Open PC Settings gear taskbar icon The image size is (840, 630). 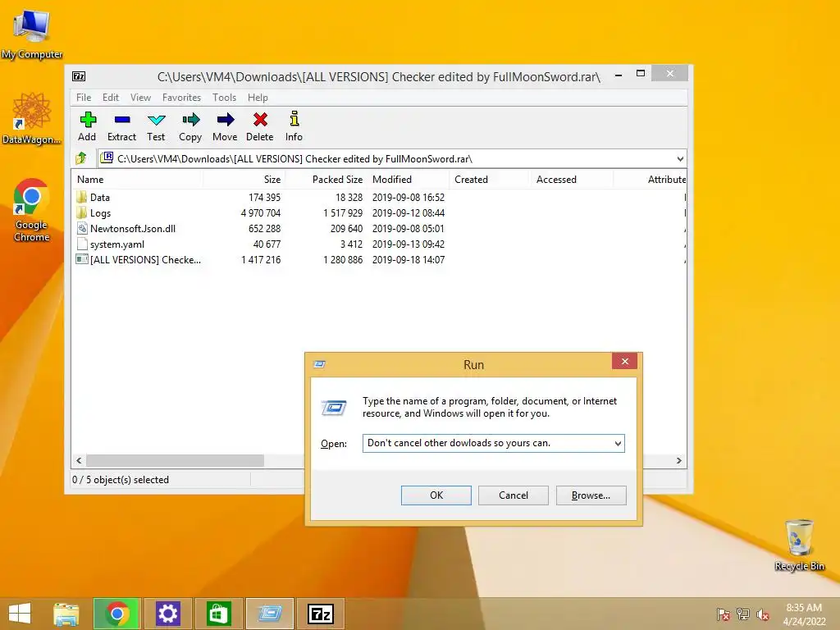pos(167,614)
